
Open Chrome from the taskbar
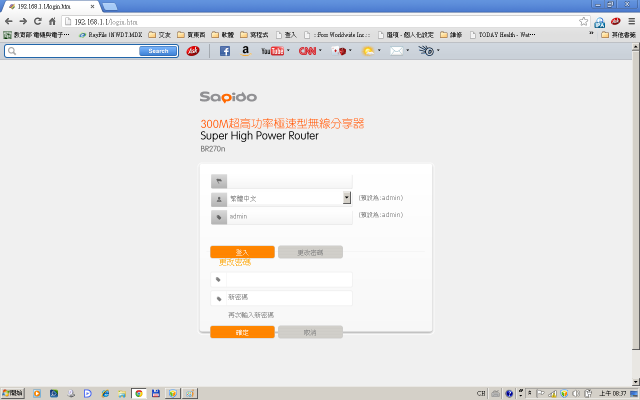click(139, 393)
